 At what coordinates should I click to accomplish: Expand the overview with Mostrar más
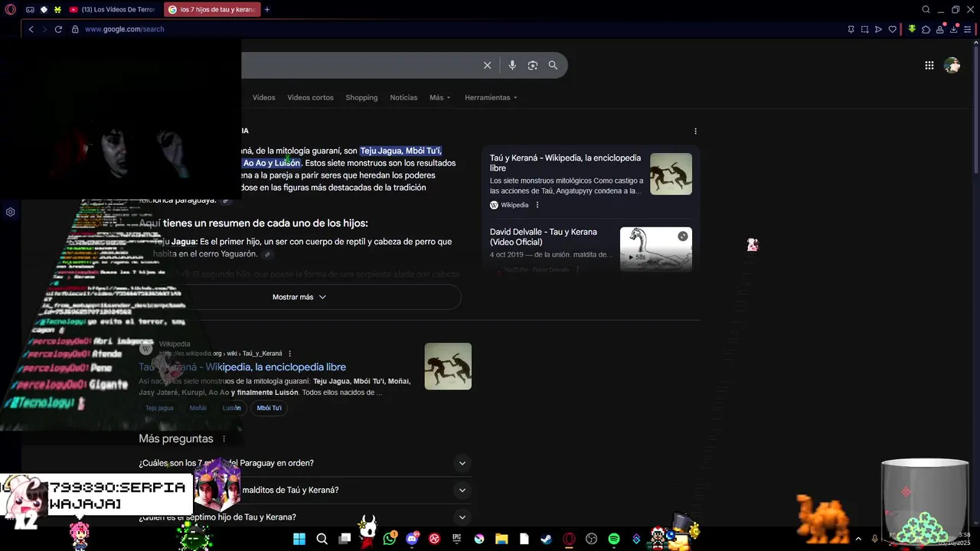(299, 297)
